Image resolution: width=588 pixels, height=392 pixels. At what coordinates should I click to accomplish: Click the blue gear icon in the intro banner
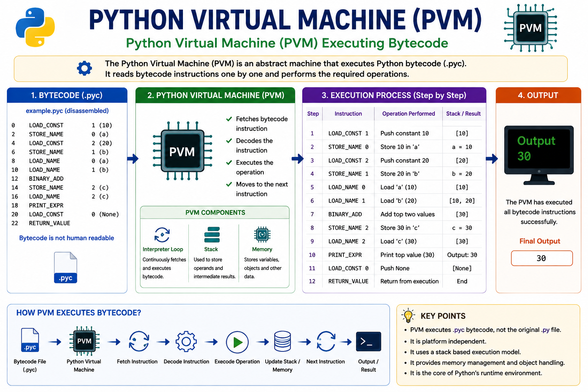tap(84, 68)
